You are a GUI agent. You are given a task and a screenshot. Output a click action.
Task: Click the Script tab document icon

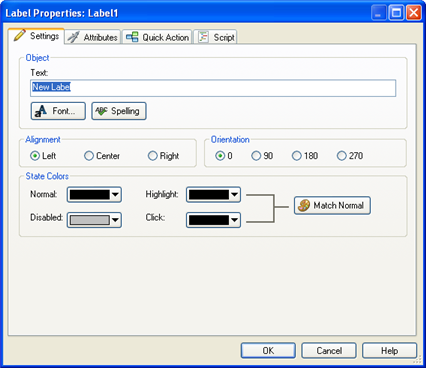(203, 37)
